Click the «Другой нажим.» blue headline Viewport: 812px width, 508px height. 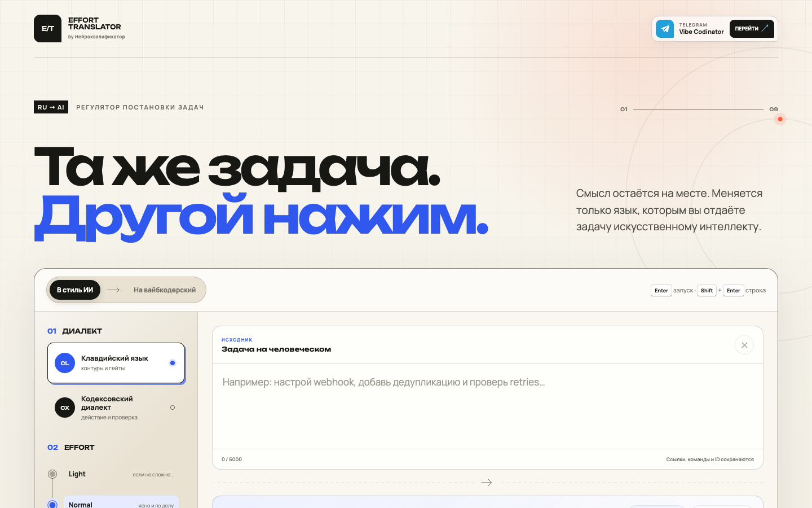point(261,217)
